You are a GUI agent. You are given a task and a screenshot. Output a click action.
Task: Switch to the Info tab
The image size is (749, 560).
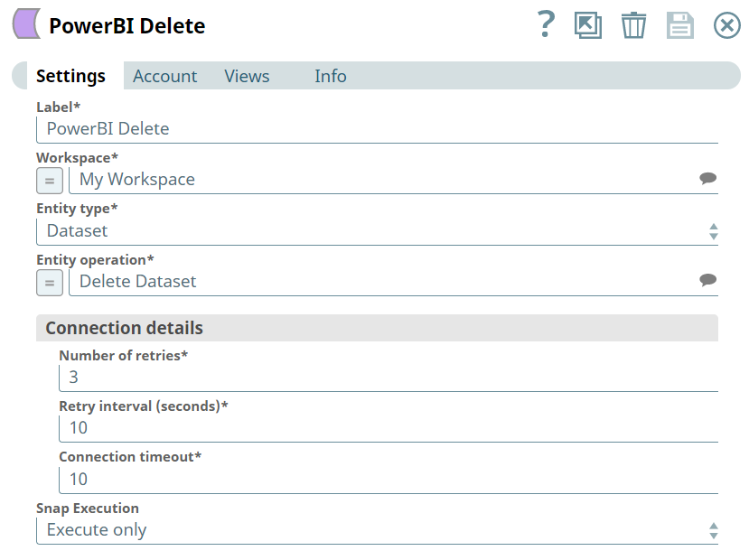click(x=330, y=76)
